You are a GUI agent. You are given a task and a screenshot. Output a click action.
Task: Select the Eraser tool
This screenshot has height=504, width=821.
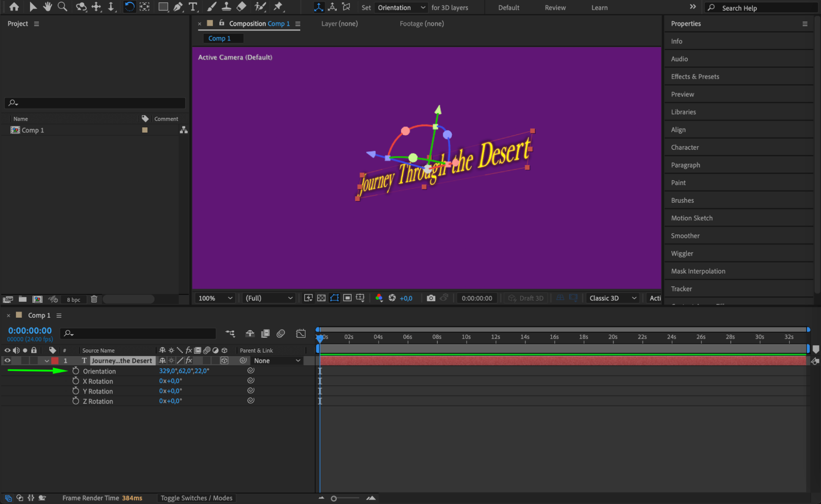click(x=241, y=7)
